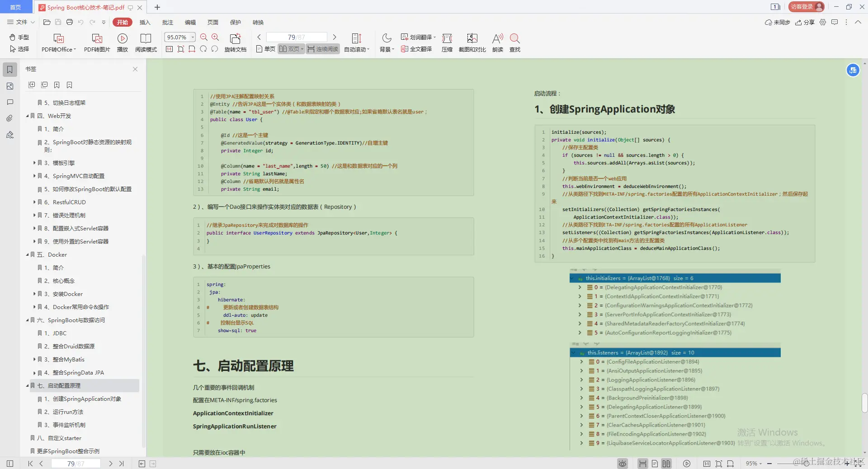This screenshot has height=469, width=868.
Task: Collapse the 五、Docker bookmark node
Action: coord(27,255)
